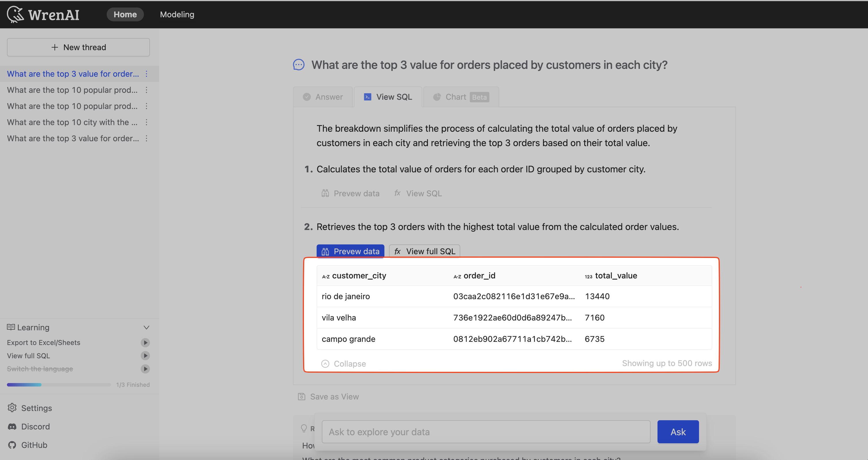Open the Modeling page
Viewport: 868px width, 460px height.
[177, 14]
